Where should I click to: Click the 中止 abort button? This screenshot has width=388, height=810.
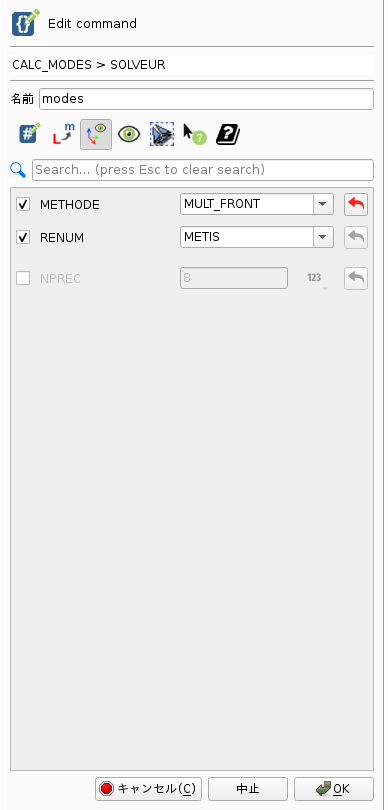point(248,789)
